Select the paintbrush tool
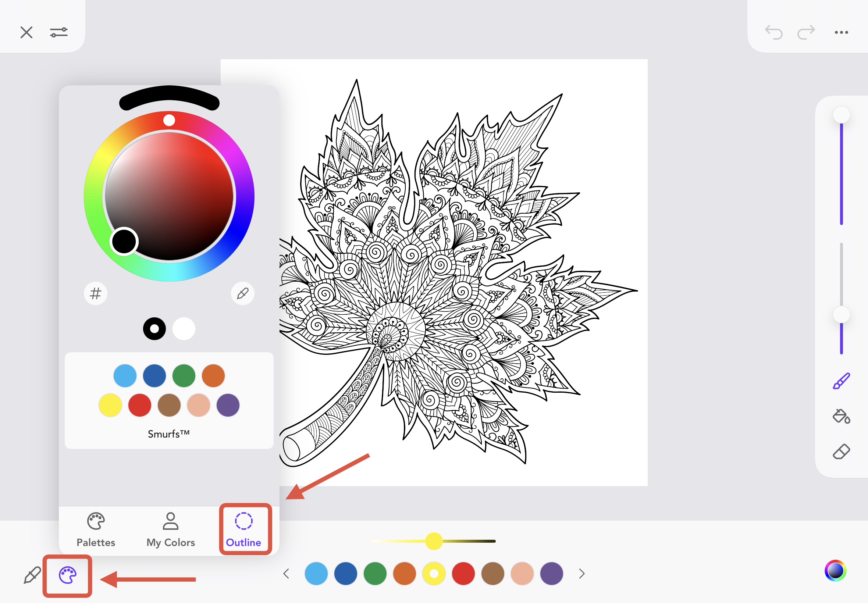868x603 pixels. (841, 381)
